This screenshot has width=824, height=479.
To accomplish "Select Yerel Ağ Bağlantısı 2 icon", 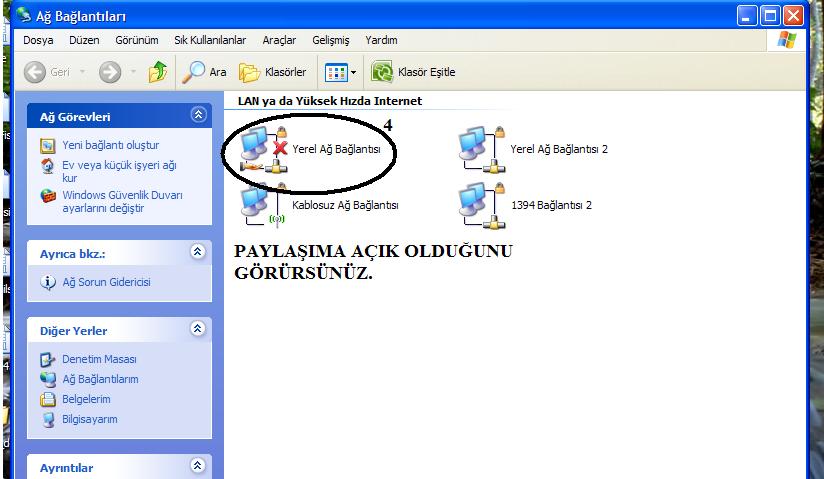I will tap(482, 150).
